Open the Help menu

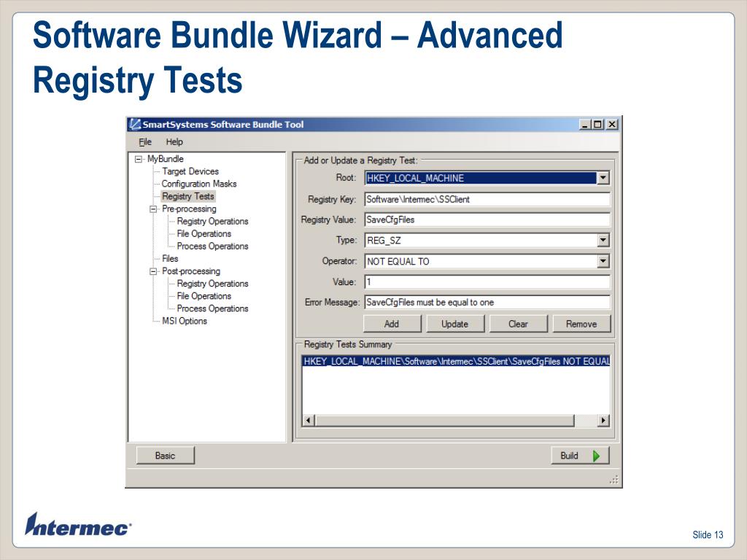pos(174,142)
